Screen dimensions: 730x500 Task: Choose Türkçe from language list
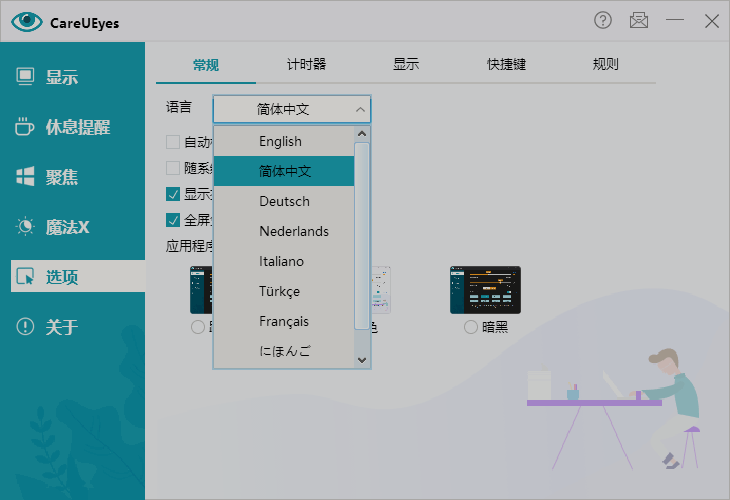(x=284, y=291)
